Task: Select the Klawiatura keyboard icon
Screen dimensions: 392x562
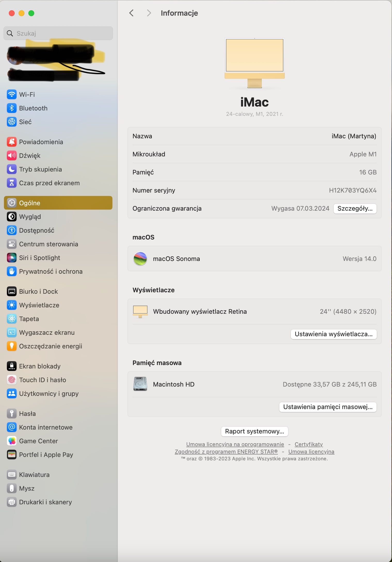Action: tap(12, 475)
